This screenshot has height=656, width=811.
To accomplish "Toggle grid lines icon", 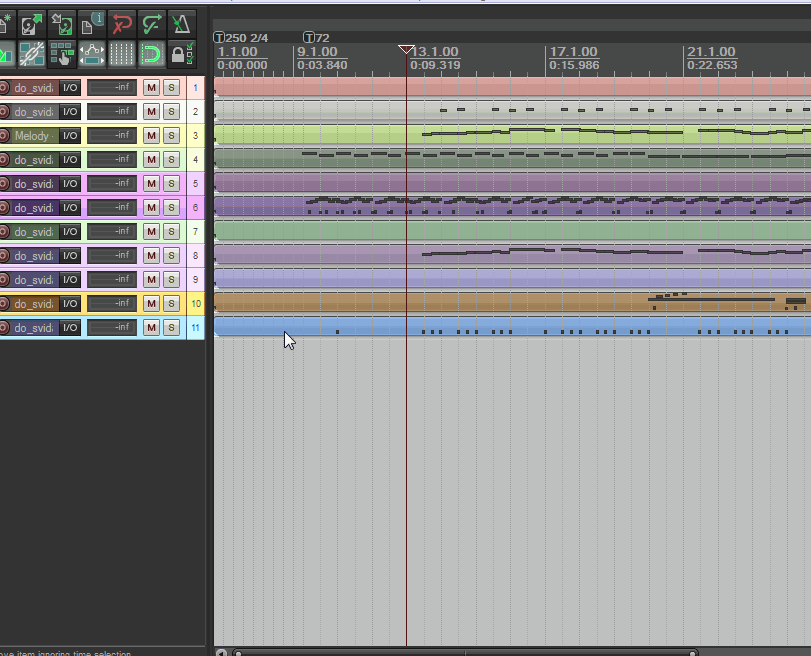I will (122, 54).
